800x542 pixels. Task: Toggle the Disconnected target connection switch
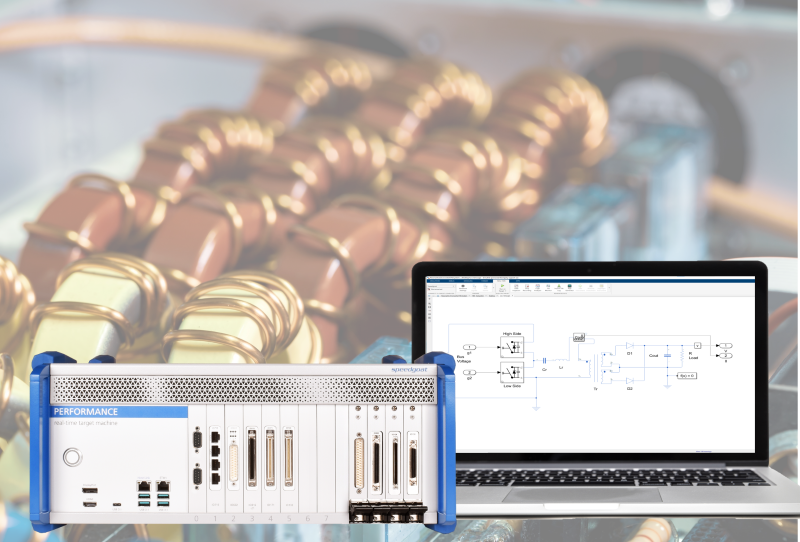tap(435, 289)
